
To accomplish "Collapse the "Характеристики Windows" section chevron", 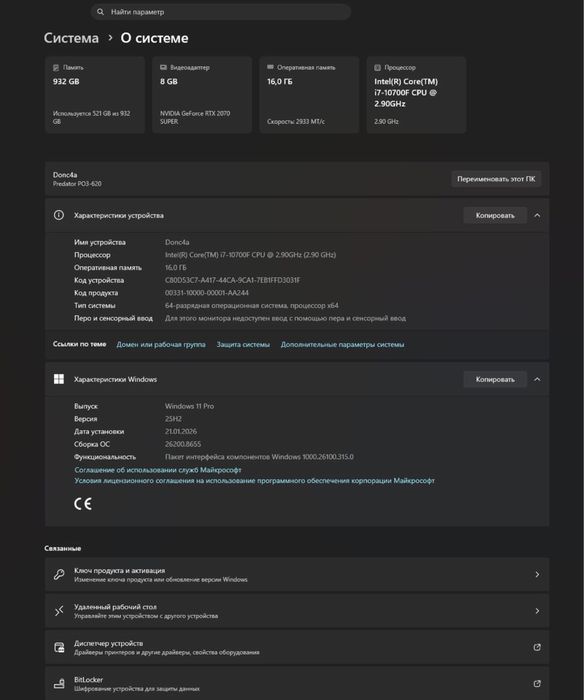I will point(537,379).
